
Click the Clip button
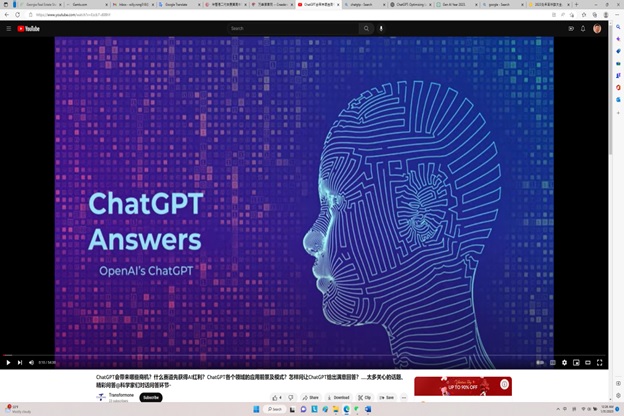coord(365,397)
